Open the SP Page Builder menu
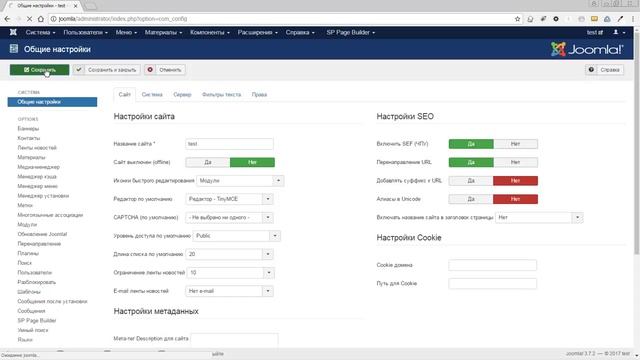The image size is (640, 360). click(x=350, y=32)
